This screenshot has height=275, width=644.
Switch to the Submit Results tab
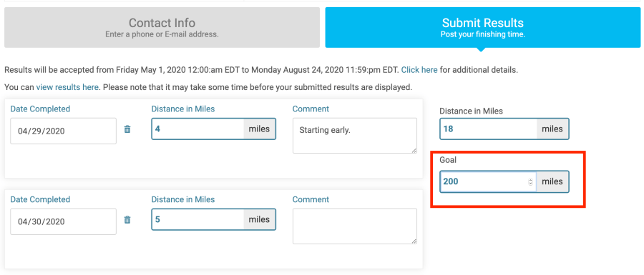(482, 27)
